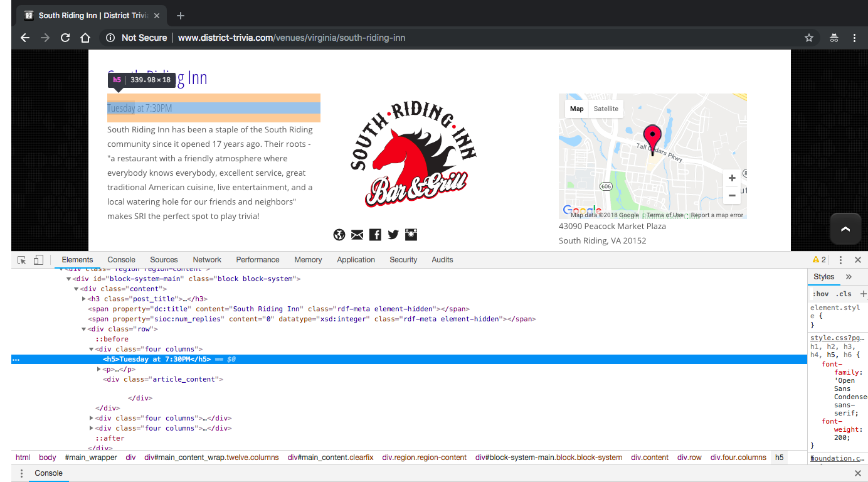The height and width of the screenshot is (482, 868).
Task: Open the Sources tab
Action: (x=164, y=260)
